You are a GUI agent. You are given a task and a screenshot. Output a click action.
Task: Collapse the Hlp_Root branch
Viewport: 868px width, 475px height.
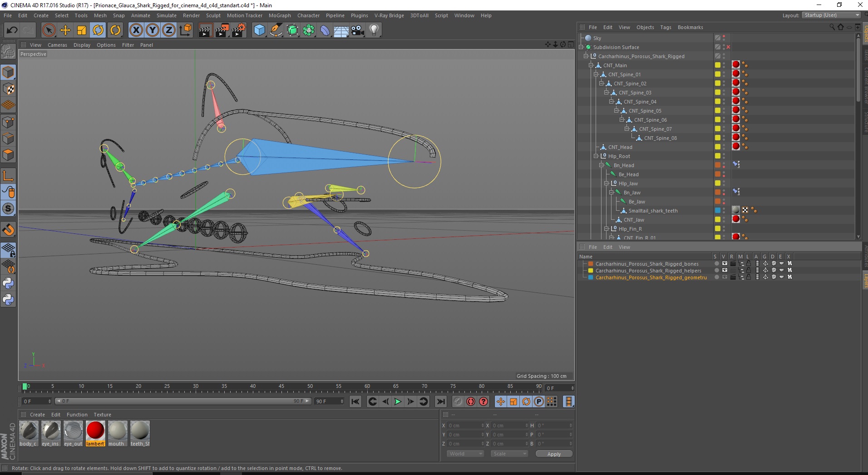(596, 156)
